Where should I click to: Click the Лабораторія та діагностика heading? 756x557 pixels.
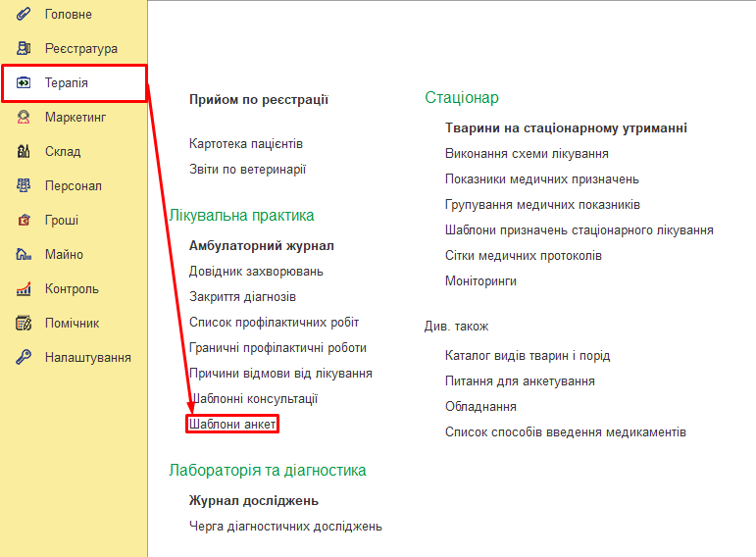point(267,470)
